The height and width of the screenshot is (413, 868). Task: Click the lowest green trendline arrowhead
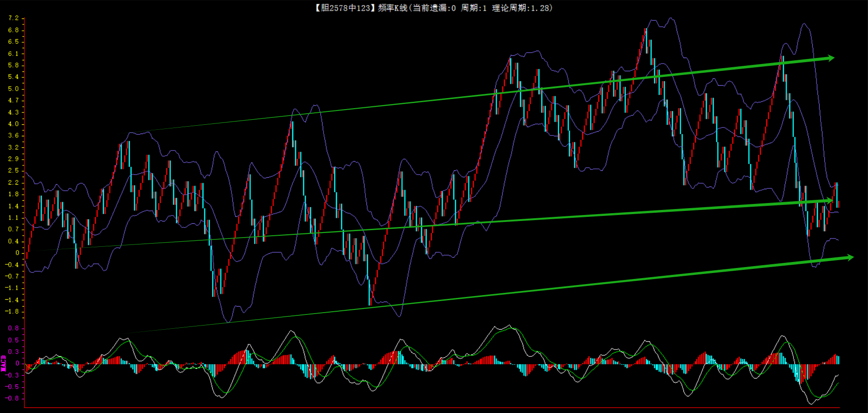850,257
